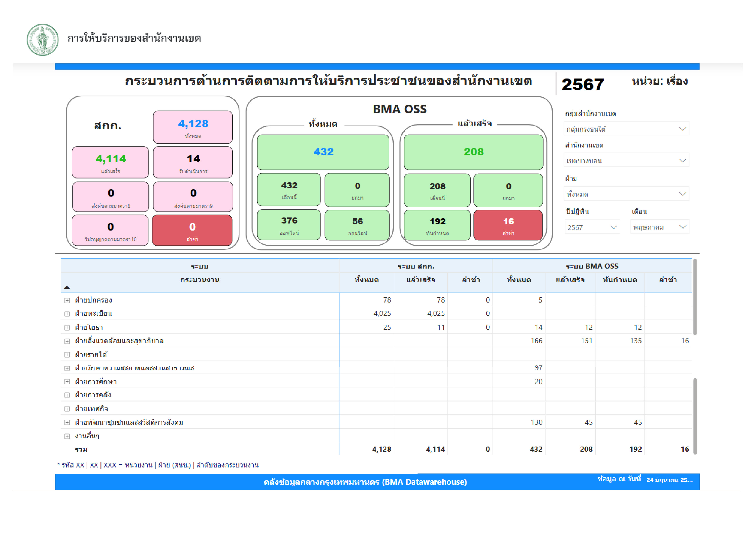756x535 pixels.
Task: Click the sort arrow under กระบวนงาน header
Action: click(67, 287)
